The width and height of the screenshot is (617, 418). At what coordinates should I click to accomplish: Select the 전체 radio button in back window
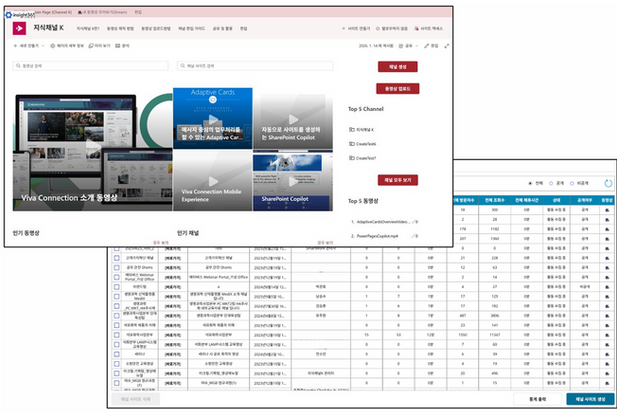click(x=530, y=183)
